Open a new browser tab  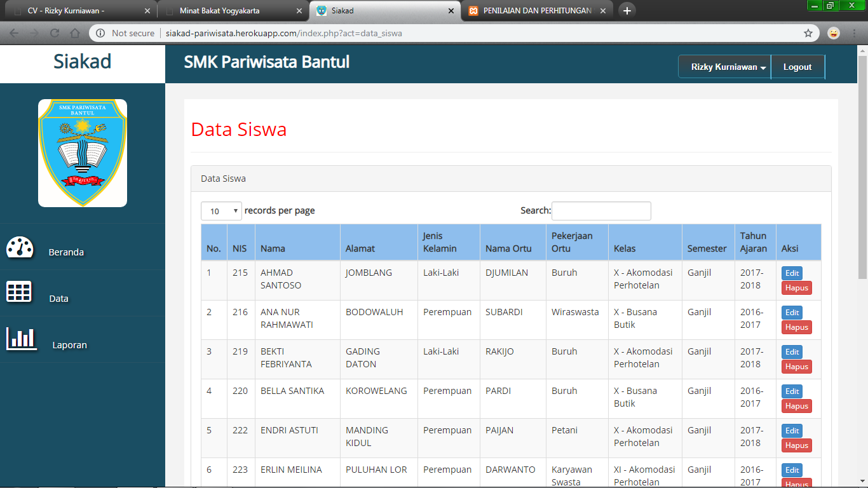point(627,11)
